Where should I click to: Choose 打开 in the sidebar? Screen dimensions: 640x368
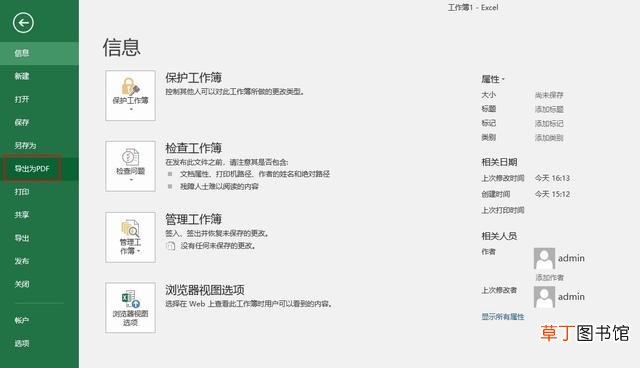click(39, 99)
